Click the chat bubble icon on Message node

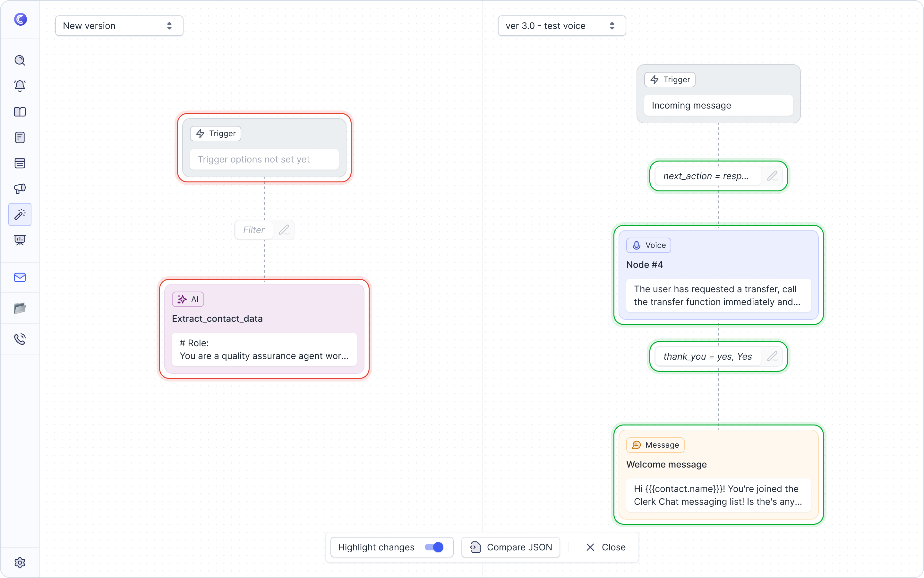coord(637,445)
